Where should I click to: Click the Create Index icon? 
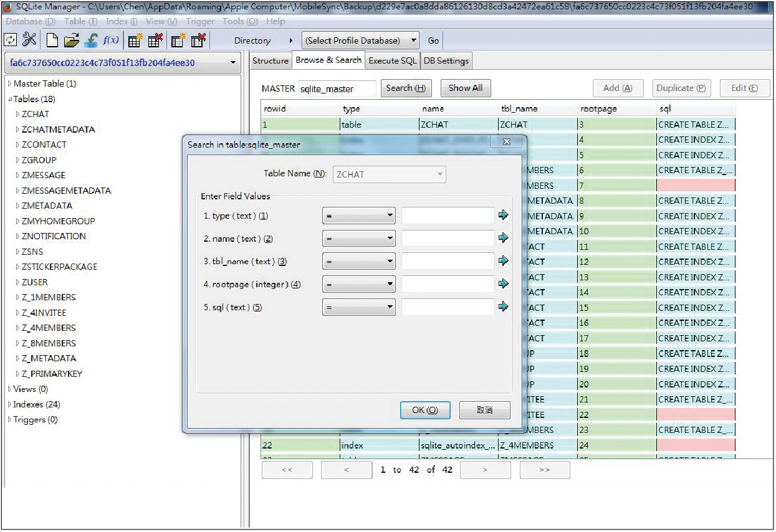click(x=178, y=40)
